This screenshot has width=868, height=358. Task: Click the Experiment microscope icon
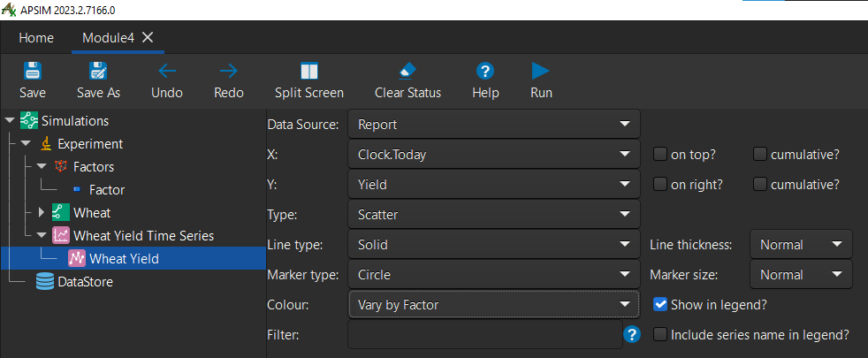(46, 144)
